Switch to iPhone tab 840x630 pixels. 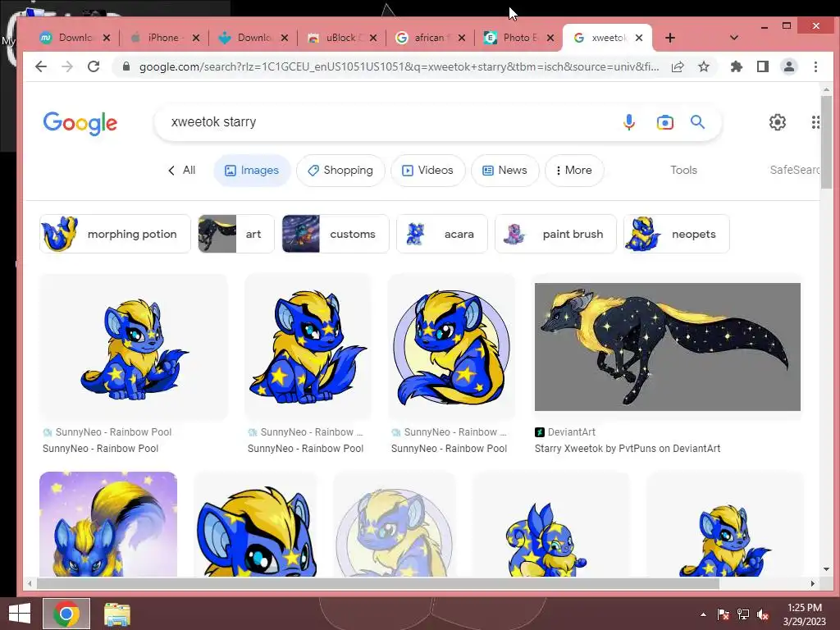[157, 38]
